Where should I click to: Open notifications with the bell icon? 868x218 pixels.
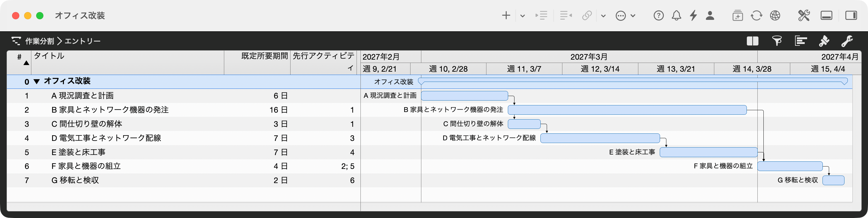pyautogui.click(x=676, y=15)
